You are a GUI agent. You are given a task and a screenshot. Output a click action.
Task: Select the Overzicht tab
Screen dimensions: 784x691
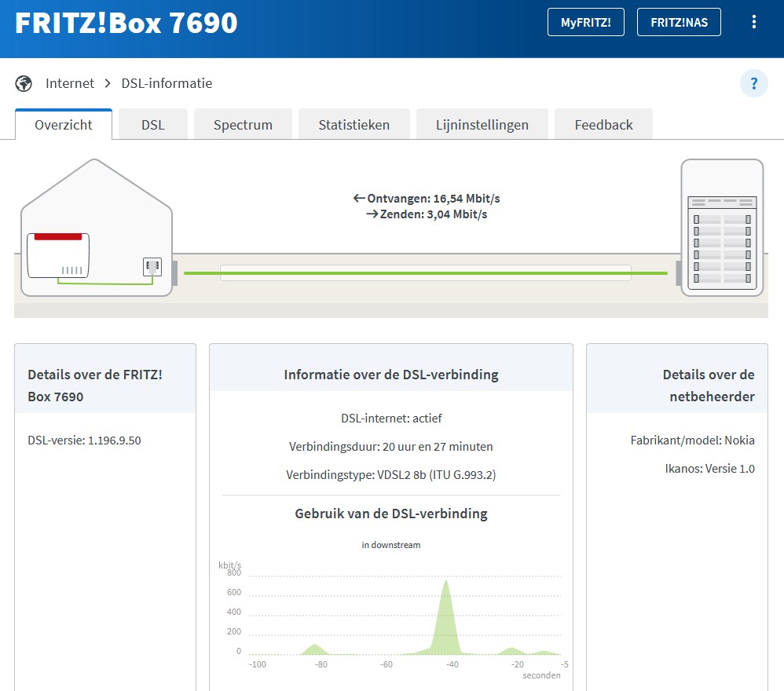point(64,125)
